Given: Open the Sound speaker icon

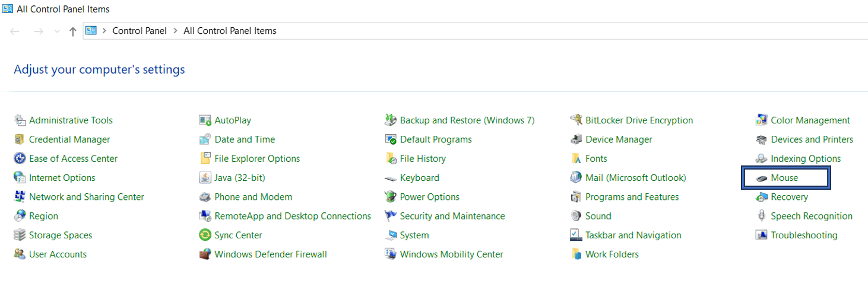Looking at the screenshot, I should pyautogui.click(x=576, y=216).
